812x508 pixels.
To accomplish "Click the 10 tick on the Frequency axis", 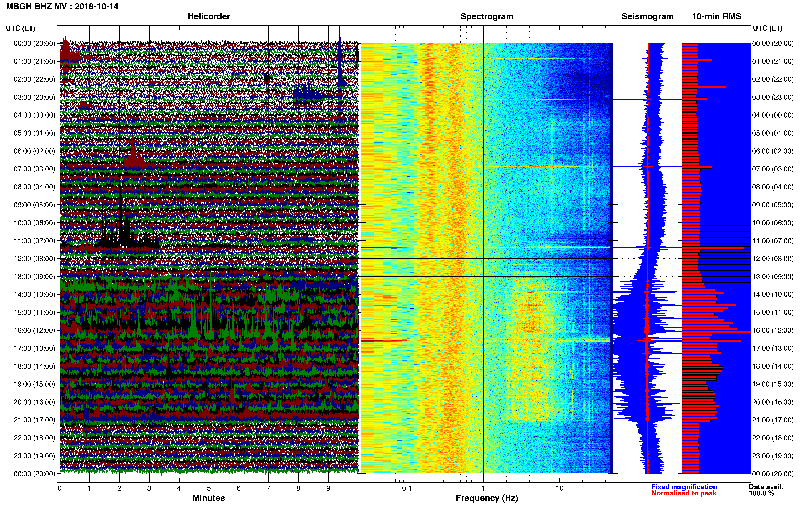I will point(559,488).
